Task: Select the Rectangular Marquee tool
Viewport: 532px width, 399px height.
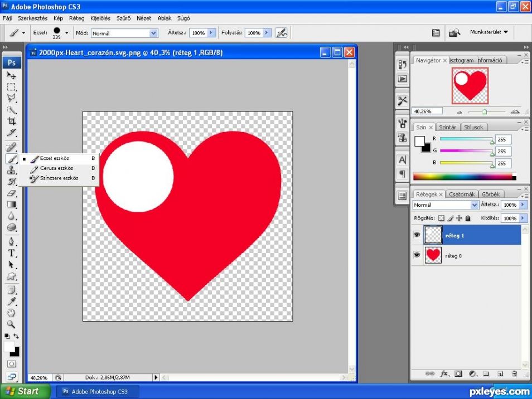Action: 11,87
